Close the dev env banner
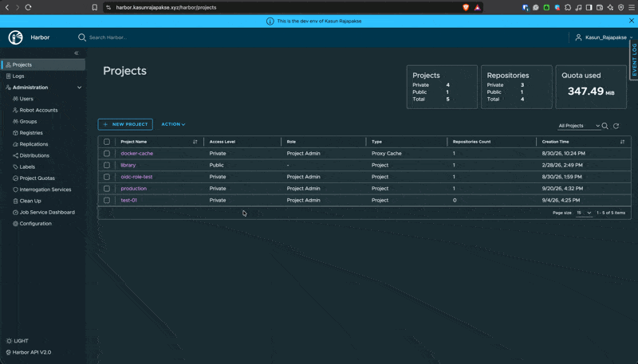Screen dimensions: 638x364 (632, 21)
